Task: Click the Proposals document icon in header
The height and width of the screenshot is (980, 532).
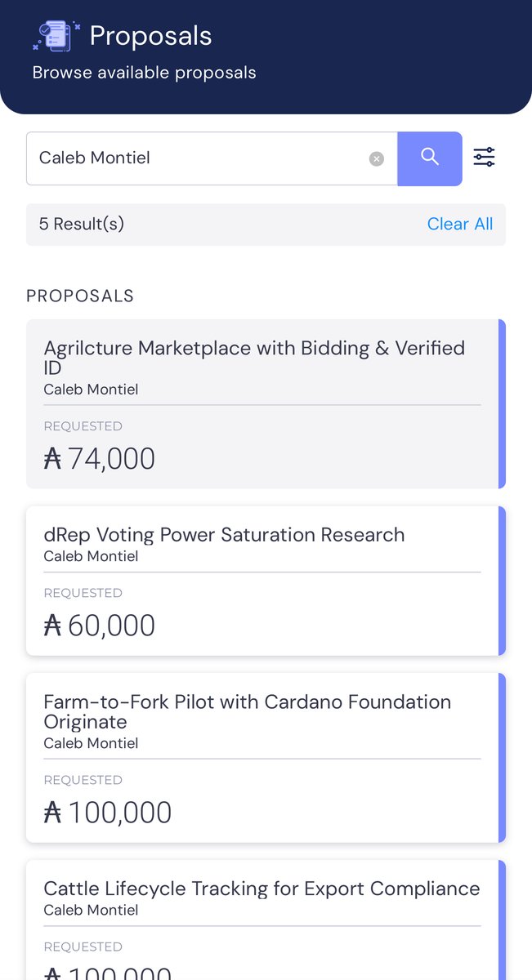Action: point(56,36)
